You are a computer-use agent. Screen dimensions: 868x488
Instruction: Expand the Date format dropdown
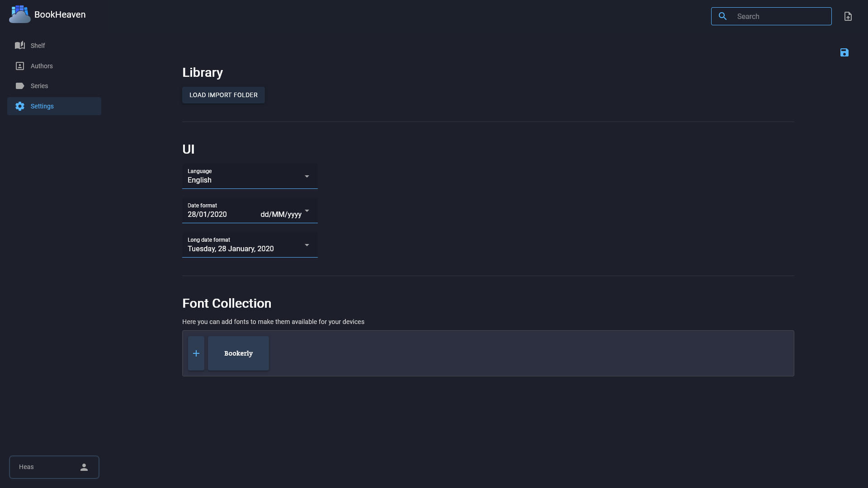(x=250, y=211)
